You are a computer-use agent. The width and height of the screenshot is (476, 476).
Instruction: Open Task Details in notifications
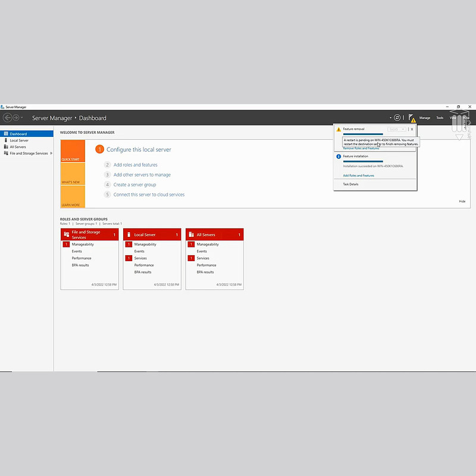(x=350, y=184)
